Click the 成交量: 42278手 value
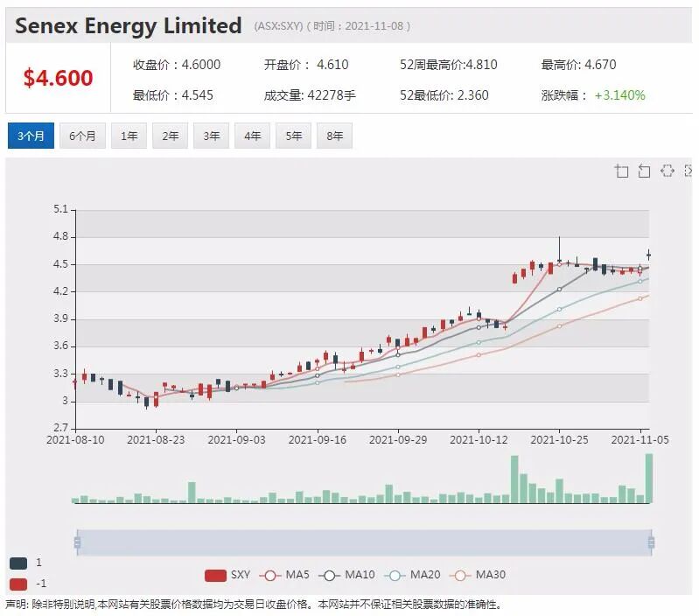Image resolution: width=699 pixels, height=616 pixels. (x=310, y=95)
